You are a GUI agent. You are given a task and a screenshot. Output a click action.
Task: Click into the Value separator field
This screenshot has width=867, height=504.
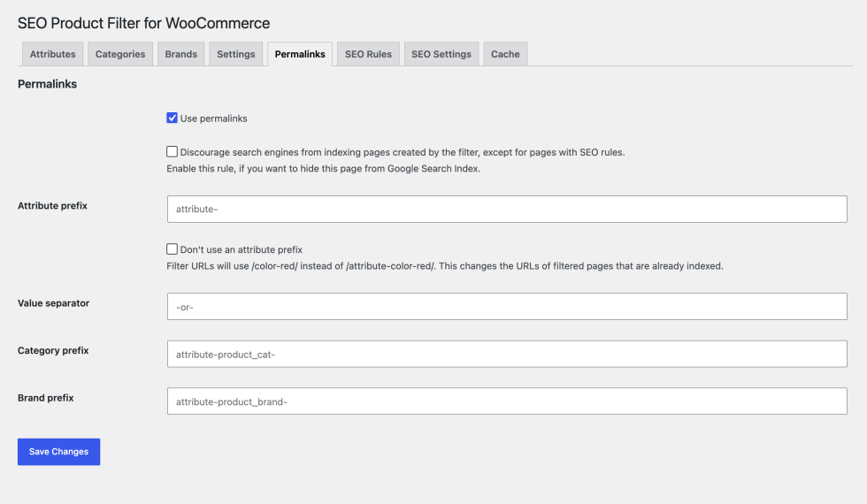click(x=507, y=307)
